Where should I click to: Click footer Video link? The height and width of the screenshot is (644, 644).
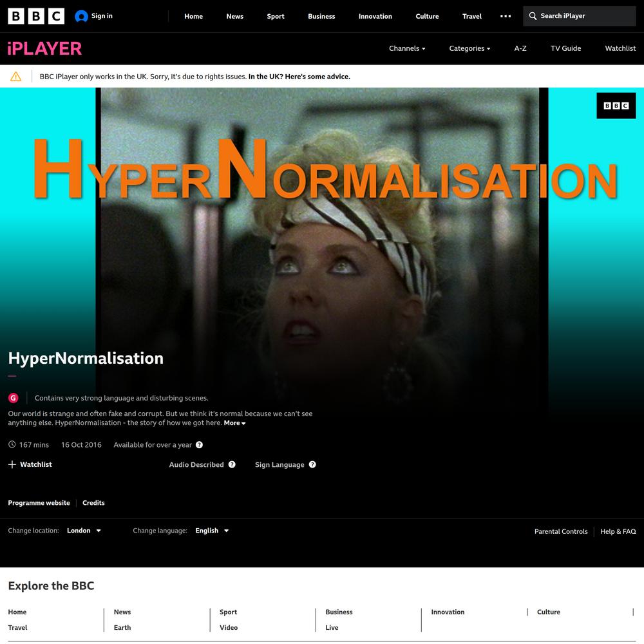point(229,627)
